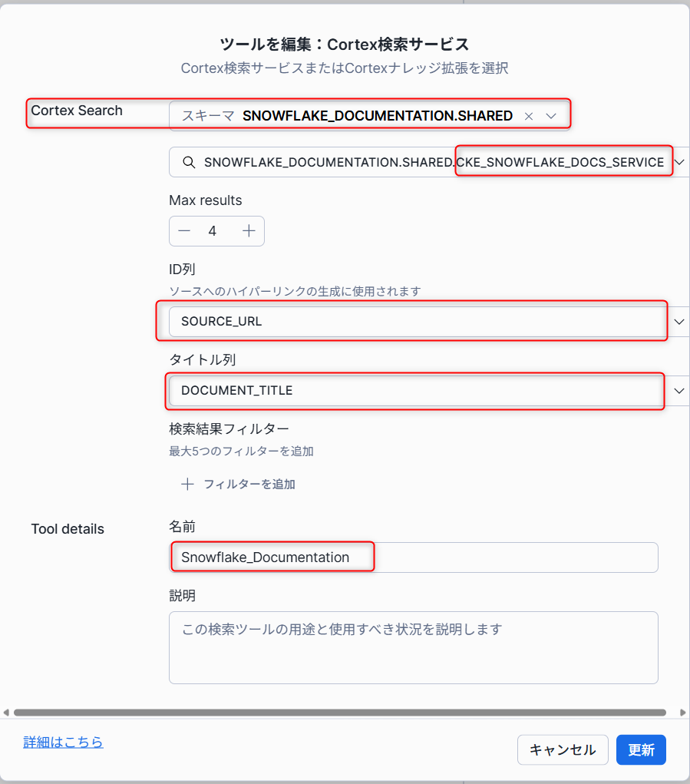Increase Max results with the plus icon
The width and height of the screenshot is (690, 784).
[249, 231]
